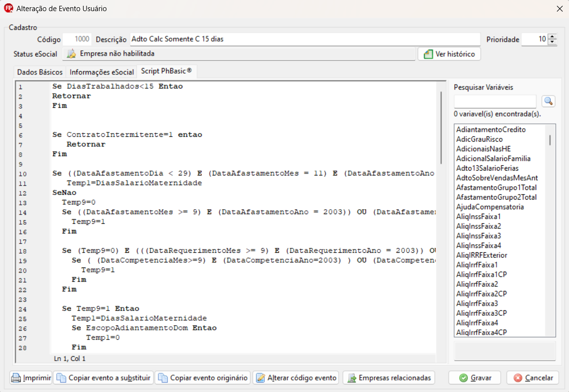Click script line Se Temp9=1 Entao
The image size is (569, 392).
(101, 308)
